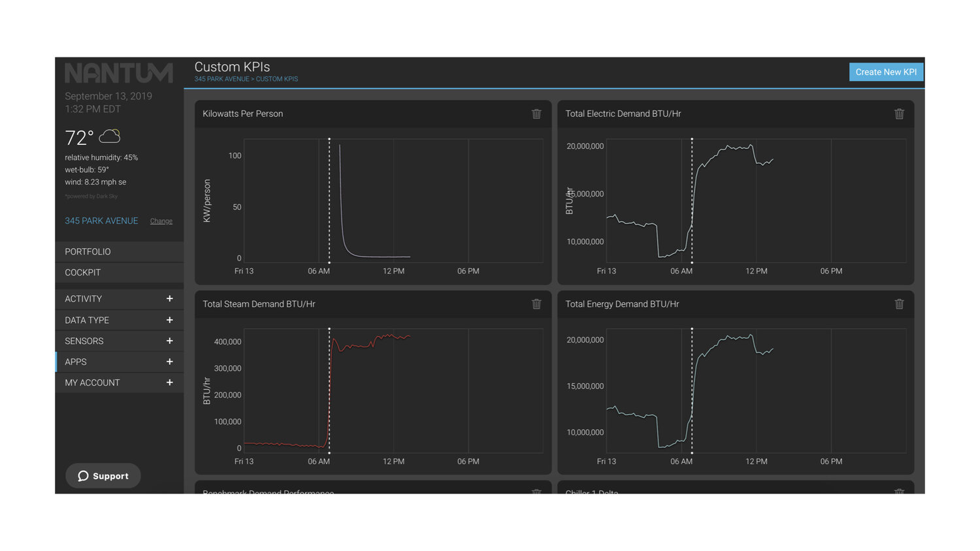This screenshot has width=980, height=551.
Task: Click the wind: 8.23 mph se text
Action: 95,182
